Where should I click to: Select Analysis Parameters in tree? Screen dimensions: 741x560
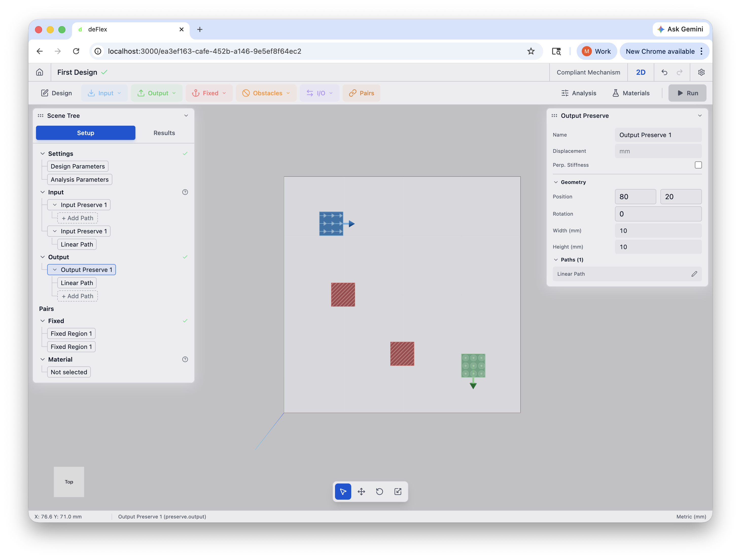[80, 179]
